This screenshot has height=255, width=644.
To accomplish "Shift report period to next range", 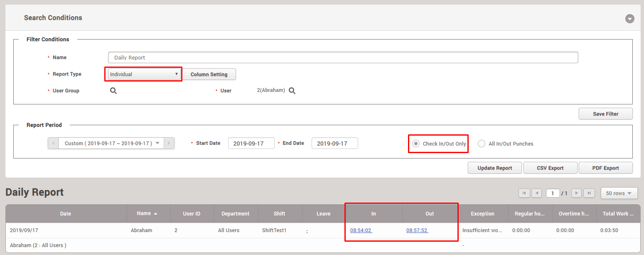I will point(169,143).
